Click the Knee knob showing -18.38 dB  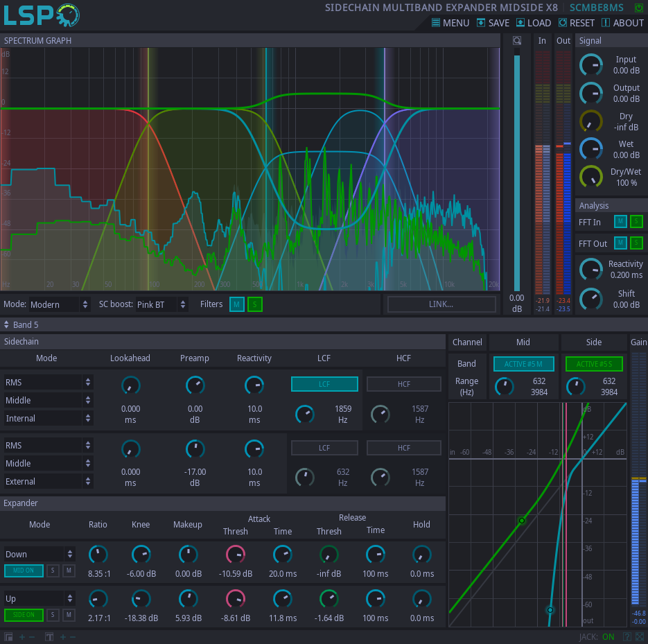[141, 599]
